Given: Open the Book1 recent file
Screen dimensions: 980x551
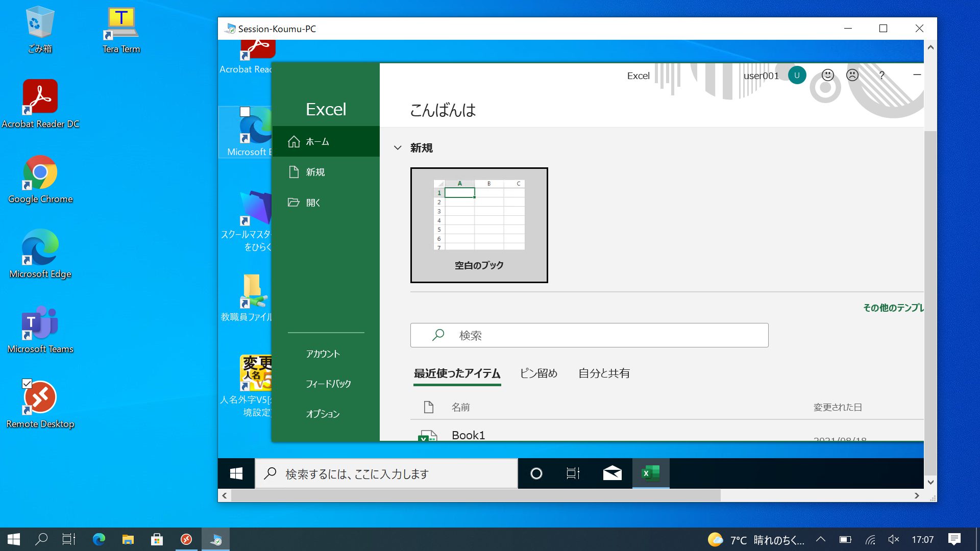Looking at the screenshot, I should (667, 435).
